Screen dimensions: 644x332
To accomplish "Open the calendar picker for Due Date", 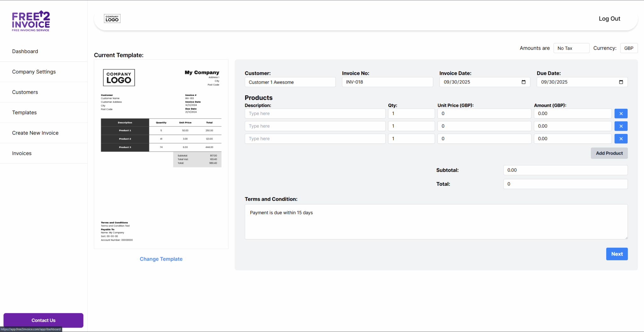I will click(x=621, y=82).
